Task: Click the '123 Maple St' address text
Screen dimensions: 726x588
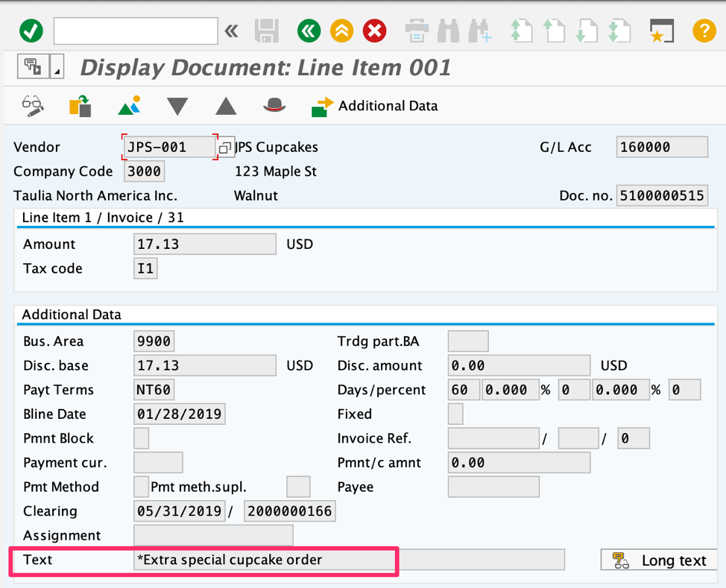Action: point(276,171)
